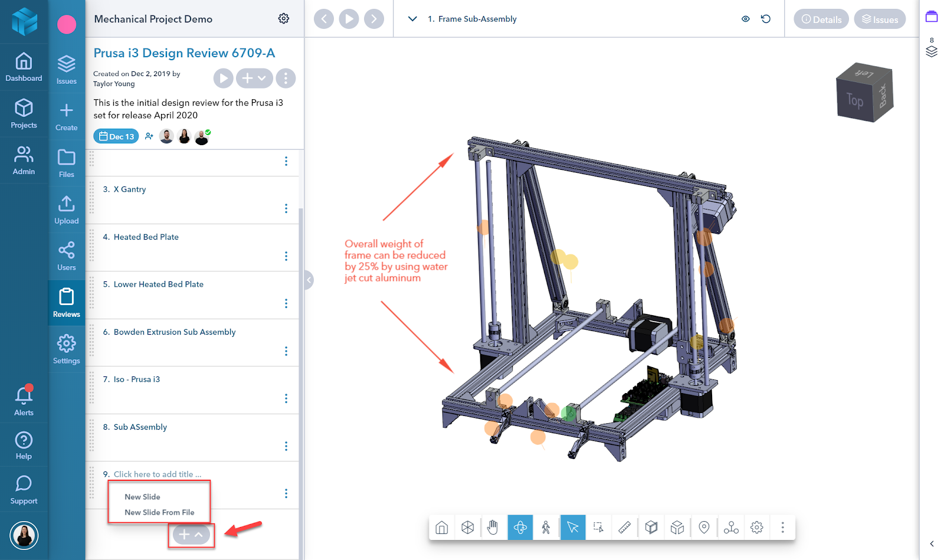This screenshot has width=944, height=560.
Task: Click Prusa i3 Design Review 6709-A title
Action: pyautogui.click(x=184, y=53)
